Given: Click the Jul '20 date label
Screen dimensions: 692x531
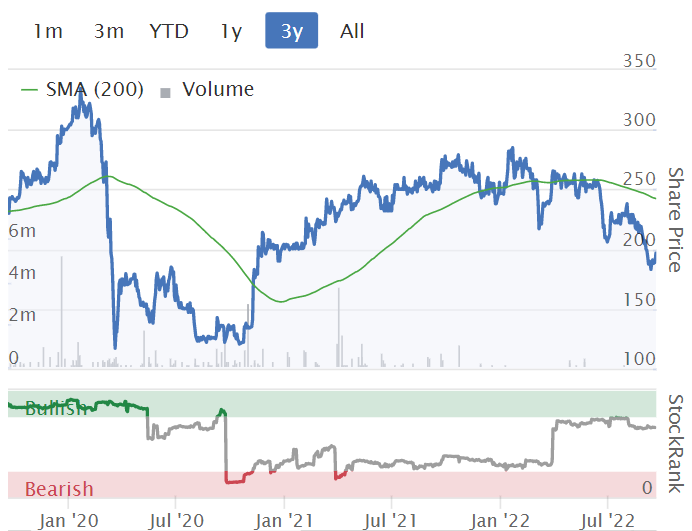Looking at the screenshot, I should [176, 521].
